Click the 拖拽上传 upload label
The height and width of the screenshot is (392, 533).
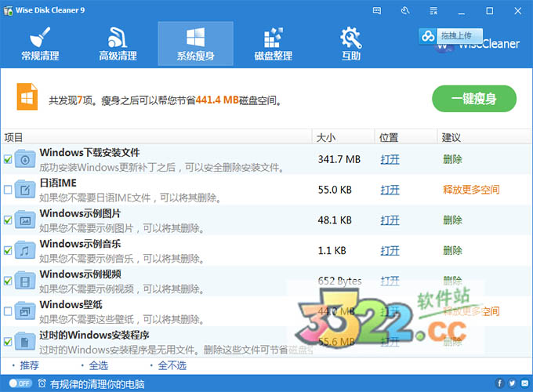456,36
